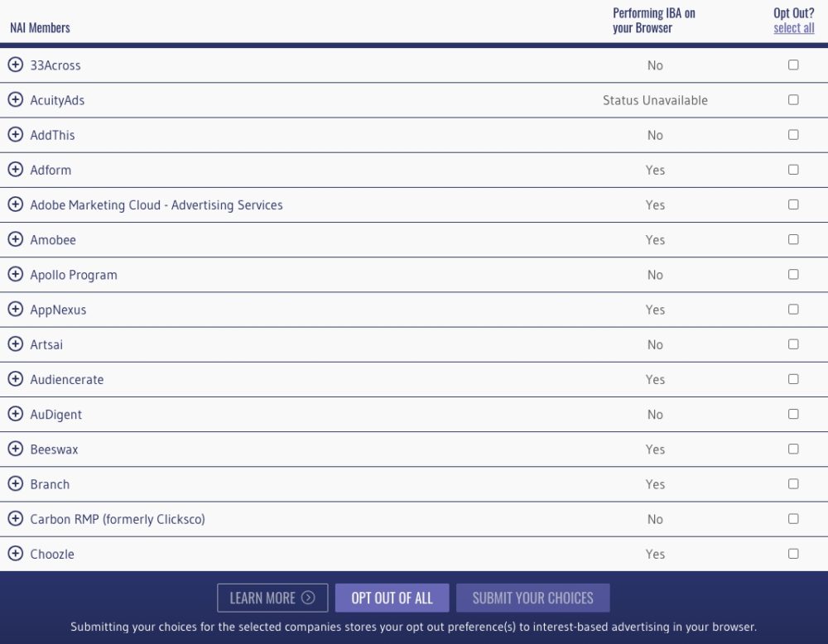This screenshot has width=828, height=644.
Task: Click the Audiencerate member name
Action: (x=66, y=379)
